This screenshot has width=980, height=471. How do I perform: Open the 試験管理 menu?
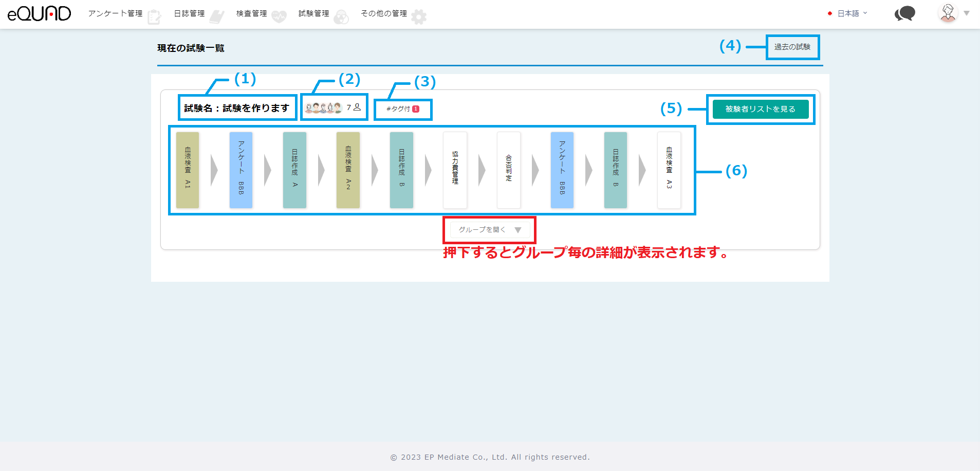pos(313,13)
